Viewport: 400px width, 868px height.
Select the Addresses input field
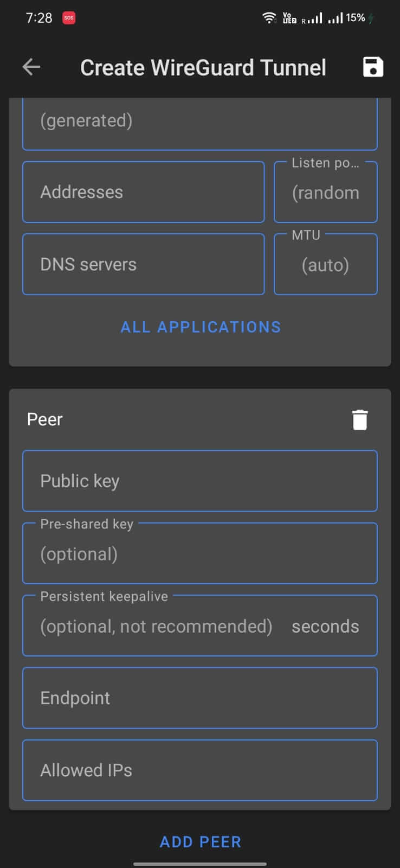pos(143,192)
